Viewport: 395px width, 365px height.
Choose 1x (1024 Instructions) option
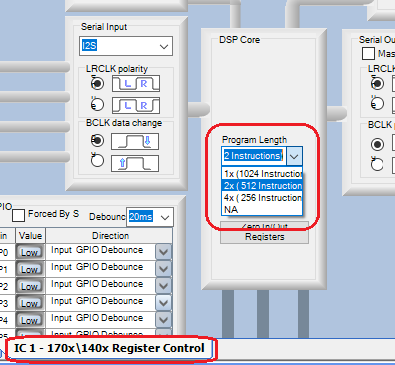(x=262, y=174)
